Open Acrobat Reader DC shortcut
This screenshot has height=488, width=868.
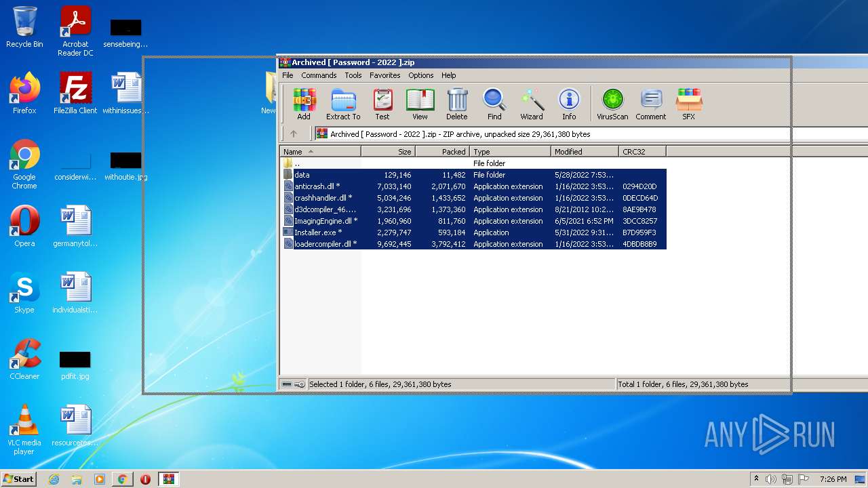coord(75,31)
